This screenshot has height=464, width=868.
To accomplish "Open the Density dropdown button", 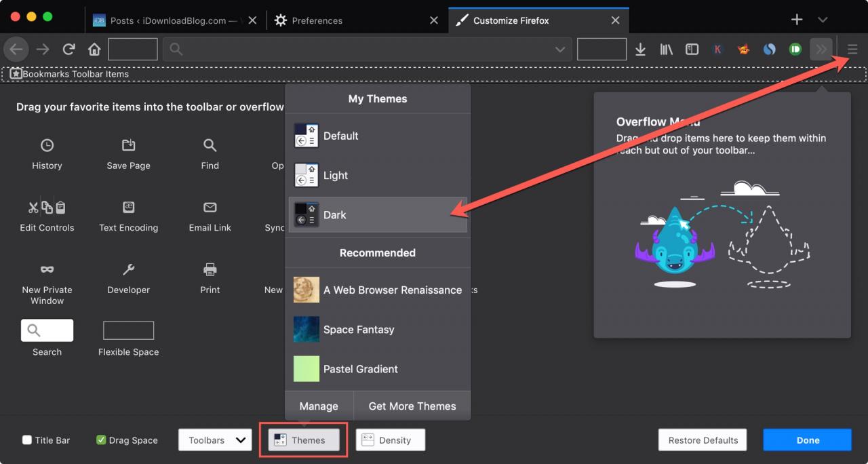I will click(x=391, y=440).
